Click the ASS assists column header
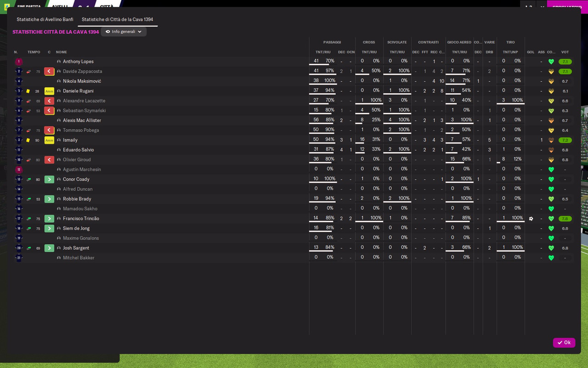The height and width of the screenshot is (368, 588). (x=541, y=52)
